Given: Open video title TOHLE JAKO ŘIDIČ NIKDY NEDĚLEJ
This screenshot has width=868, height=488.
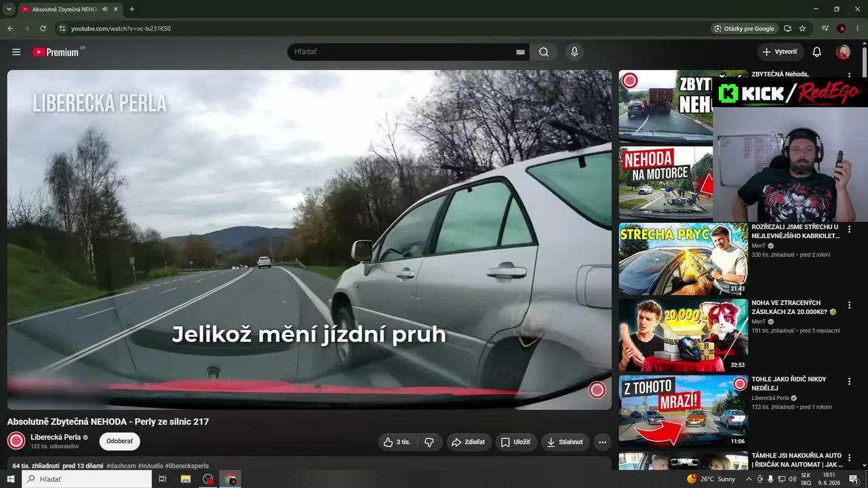Looking at the screenshot, I should (789, 384).
